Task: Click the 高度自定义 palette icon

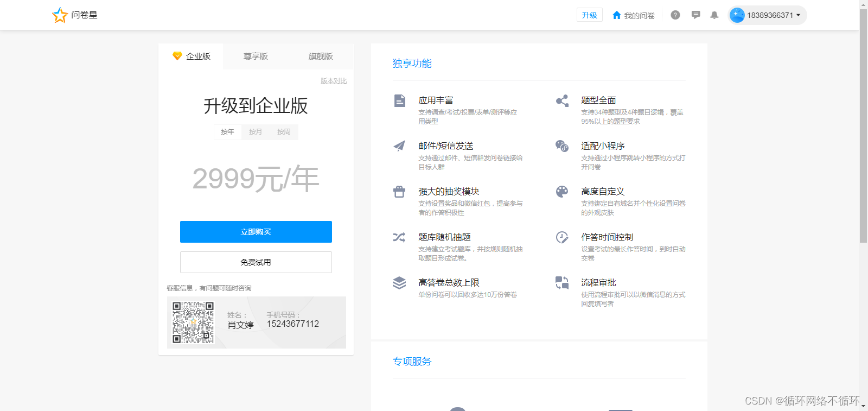Action: 562,191
